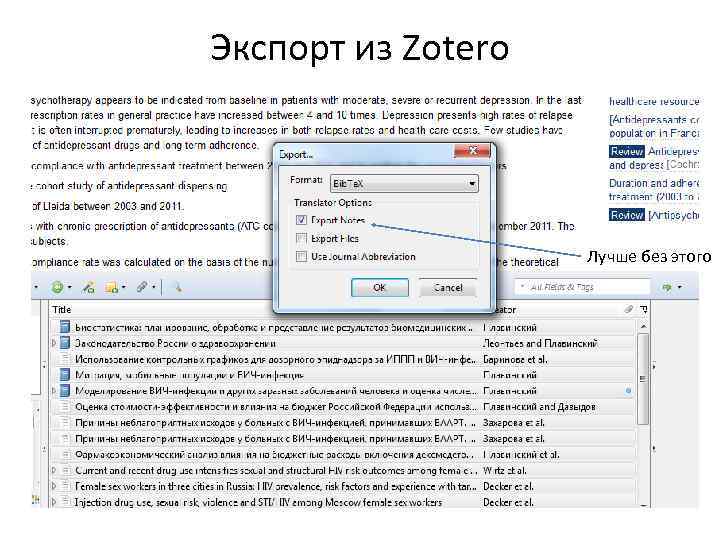
Task: Click creator cell 'Леонтьев and Плавинский'
Action: [x=540, y=343]
